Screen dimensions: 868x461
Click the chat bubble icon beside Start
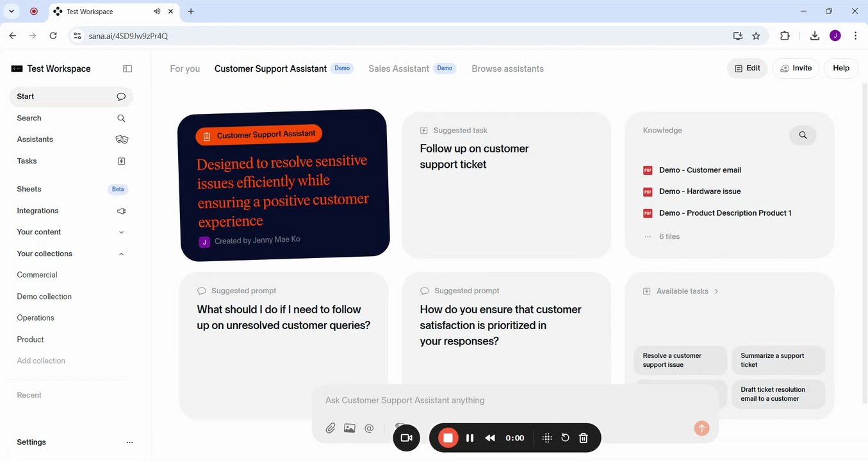121,97
